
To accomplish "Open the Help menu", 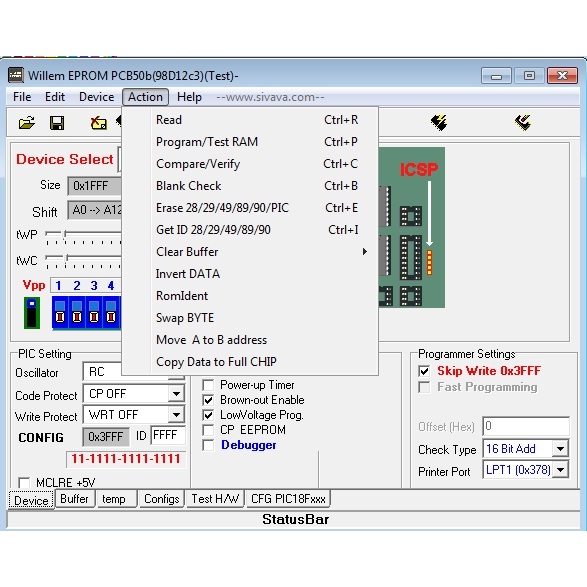I will (x=189, y=97).
